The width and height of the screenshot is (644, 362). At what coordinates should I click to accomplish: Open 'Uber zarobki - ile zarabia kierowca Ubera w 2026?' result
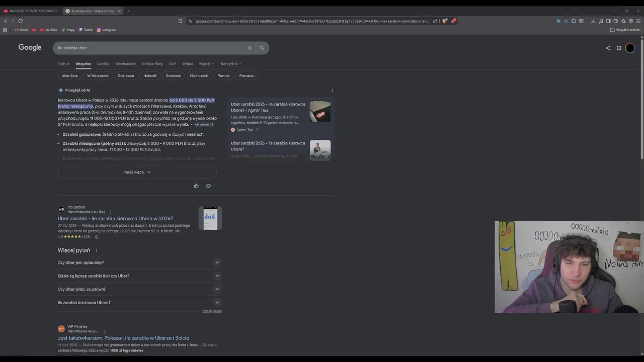click(x=115, y=219)
